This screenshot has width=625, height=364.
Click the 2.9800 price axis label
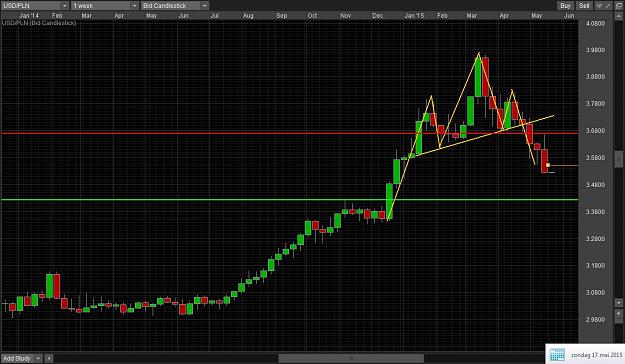pos(595,319)
